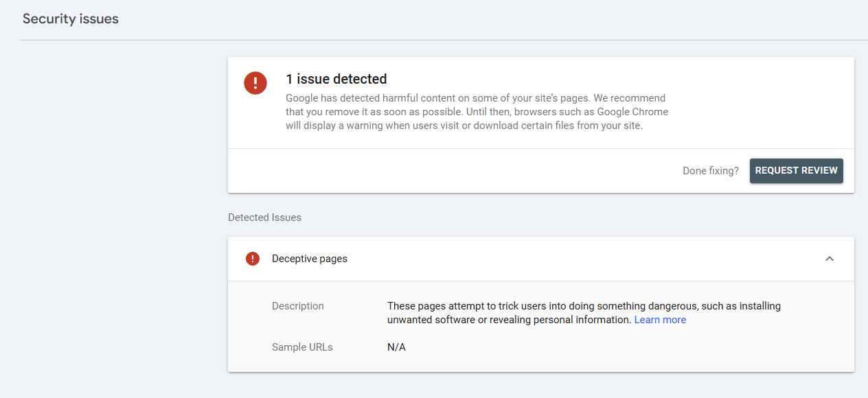Image resolution: width=868 pixels, height=398 pixels.
Task: Collapse the Deceptive pages section
Action: (829, 259)
